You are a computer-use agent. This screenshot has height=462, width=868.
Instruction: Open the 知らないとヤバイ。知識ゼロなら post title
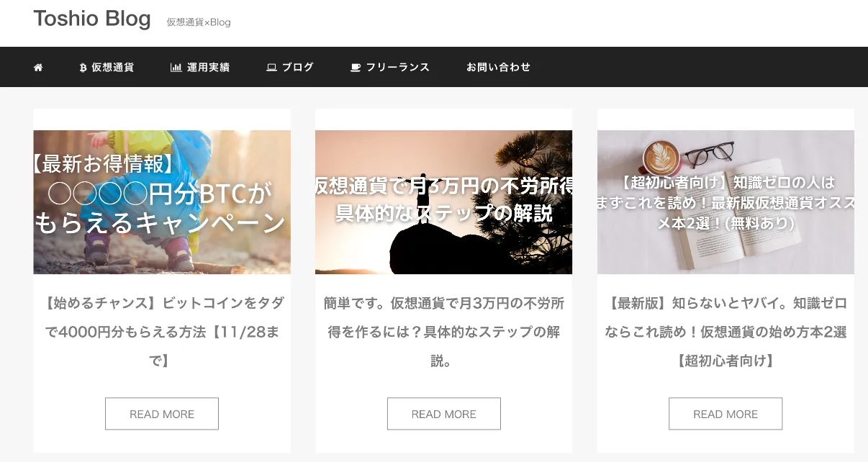pyautogui.click(x=725, y=332)
